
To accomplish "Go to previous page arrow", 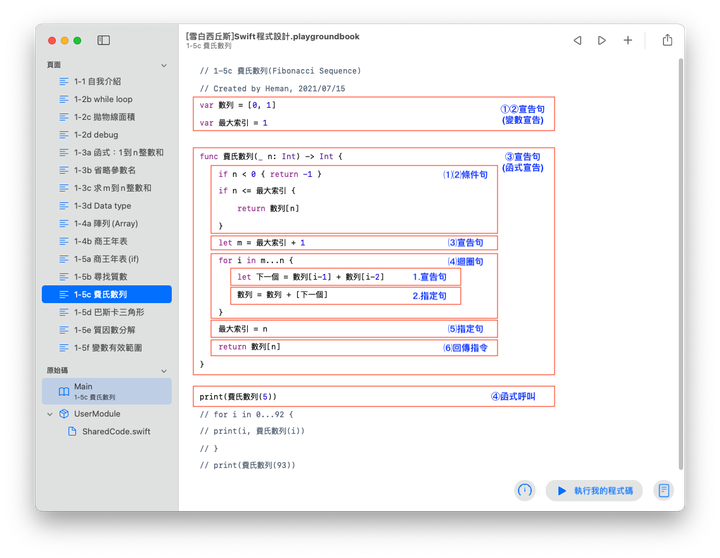I will tap(578, 40).
